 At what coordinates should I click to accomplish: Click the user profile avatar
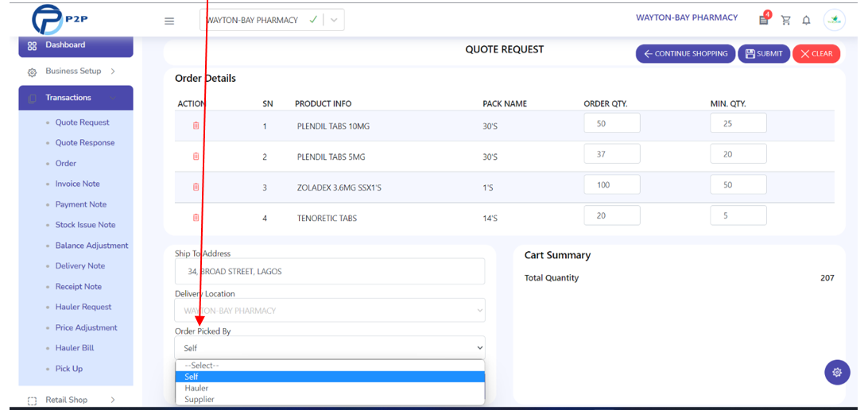tap(835, 21)
